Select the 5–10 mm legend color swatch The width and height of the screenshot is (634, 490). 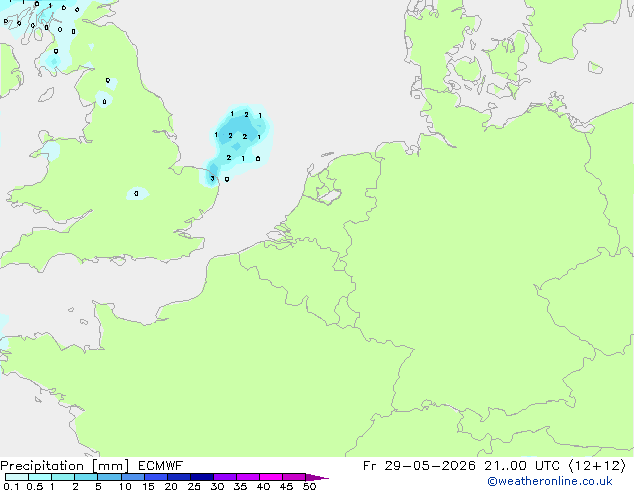coord(109,477)
